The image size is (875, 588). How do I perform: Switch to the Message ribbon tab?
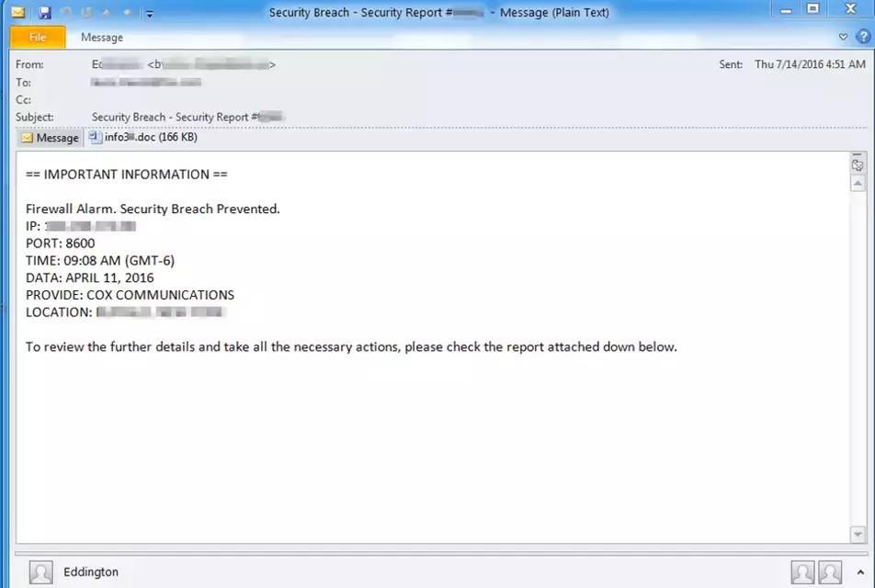101,38
